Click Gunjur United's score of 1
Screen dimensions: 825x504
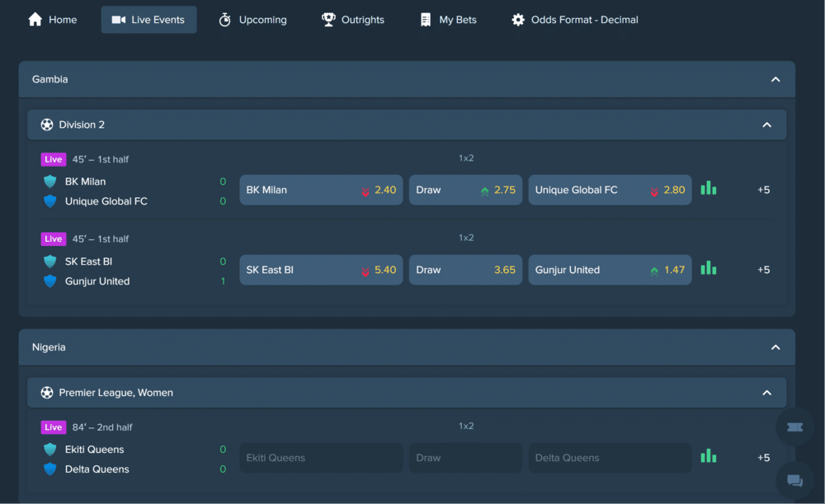click(x=223, y=281)
